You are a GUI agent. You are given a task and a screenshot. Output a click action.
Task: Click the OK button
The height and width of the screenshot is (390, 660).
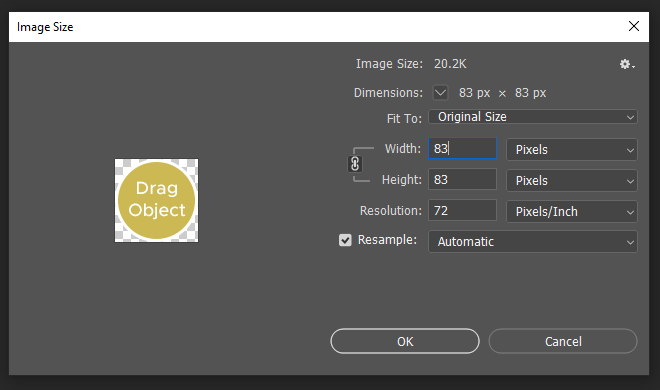(x=405, y=341)
